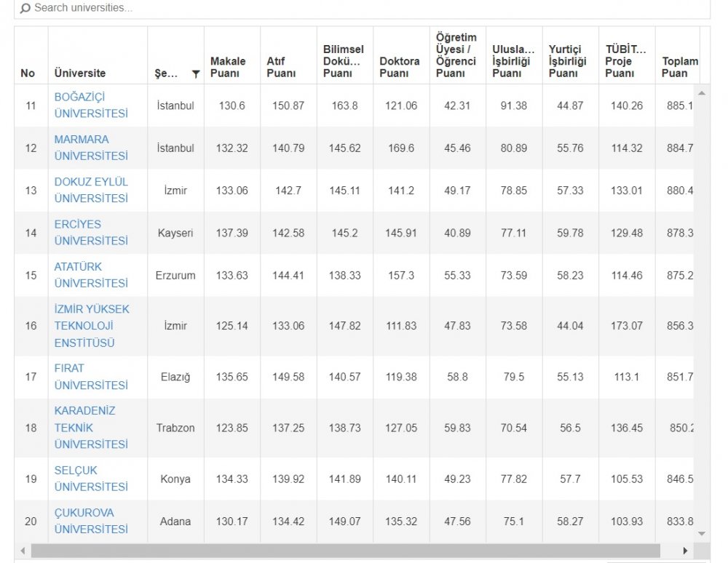This screenshot has height=563, width=728.
Task: Open the Şehir column filter icon
Action: click(x=196, y=73)
